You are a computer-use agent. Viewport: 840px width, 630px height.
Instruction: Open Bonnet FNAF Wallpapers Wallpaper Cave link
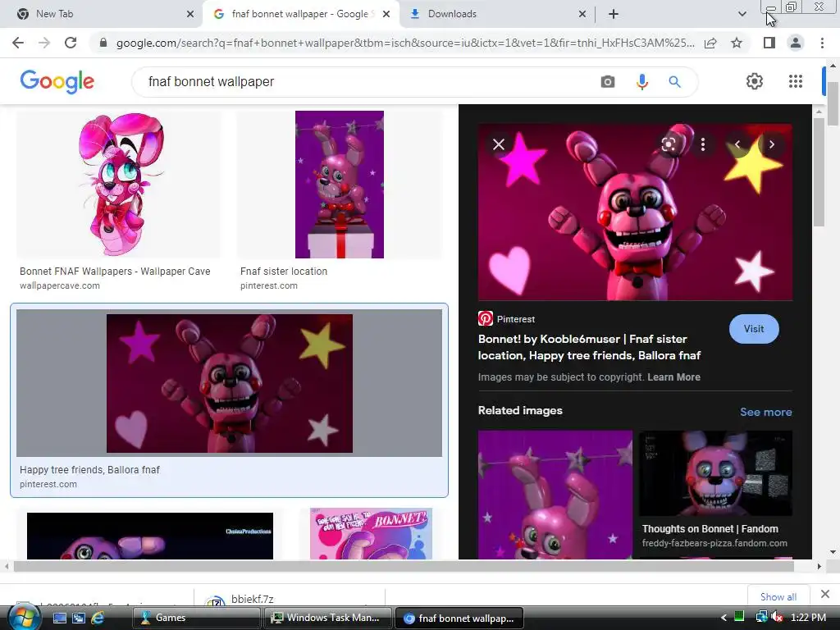(115, 271)
